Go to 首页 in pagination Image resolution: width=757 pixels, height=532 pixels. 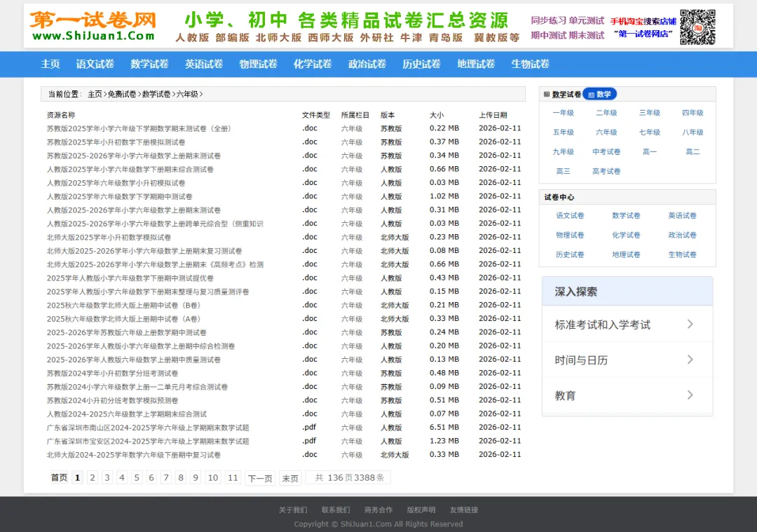coord(59,477)
